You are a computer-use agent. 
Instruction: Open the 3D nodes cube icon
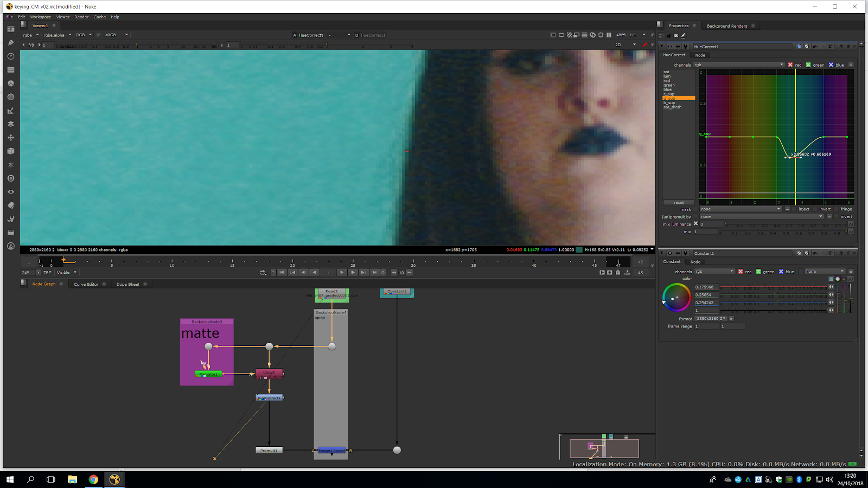tap(11, 151)
